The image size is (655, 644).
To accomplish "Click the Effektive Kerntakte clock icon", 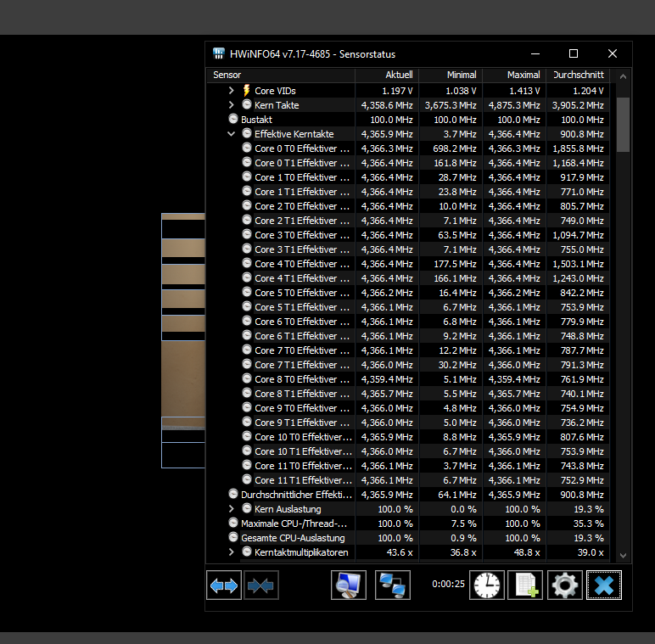I will click(x=247, y=133).
